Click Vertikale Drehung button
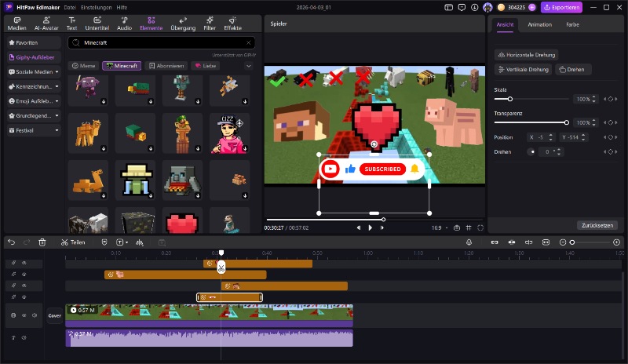Image resolution: width=628 pixels, height=364 pixels. pos(523,69)
